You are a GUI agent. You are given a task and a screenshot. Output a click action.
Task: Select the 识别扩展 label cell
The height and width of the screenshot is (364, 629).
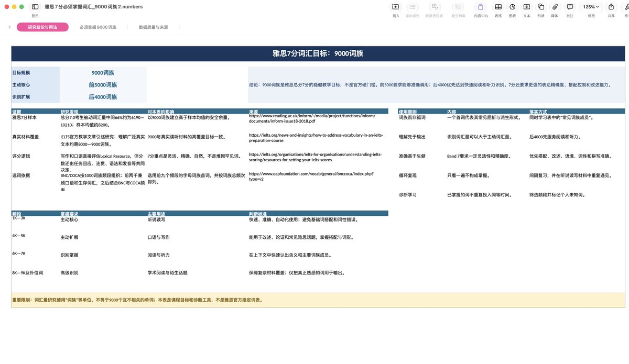pos(36,97)
